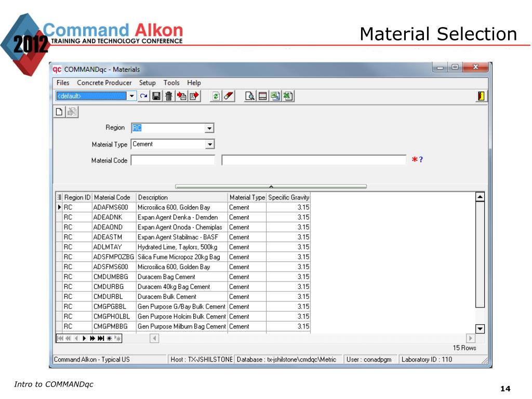This screenshot has height=399, width=532.
Task: Open the Material Type dropdown
Action: pos(210,144)
